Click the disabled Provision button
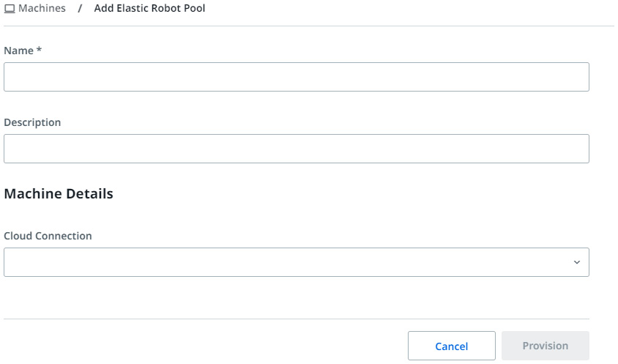 pos(546,346)
